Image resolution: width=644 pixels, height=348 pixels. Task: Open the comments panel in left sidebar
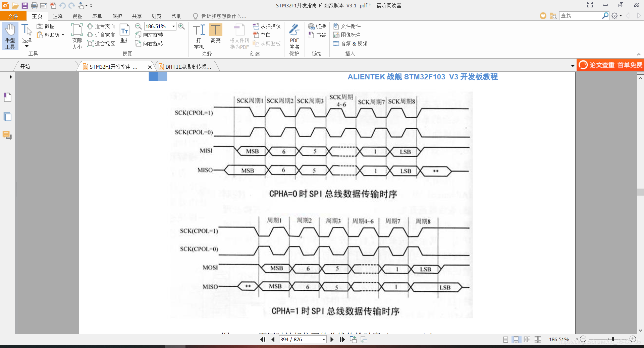[7, 135]
